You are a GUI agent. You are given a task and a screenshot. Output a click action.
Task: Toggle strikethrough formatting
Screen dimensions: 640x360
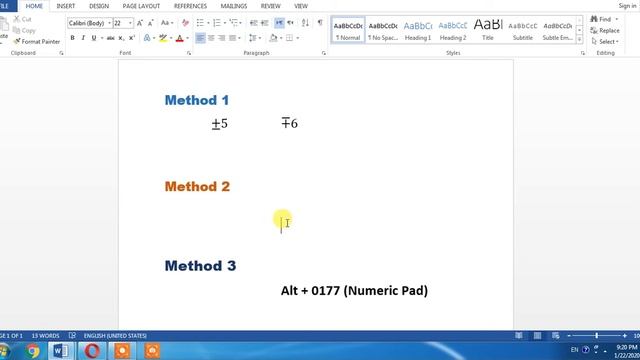pos(110,38)
